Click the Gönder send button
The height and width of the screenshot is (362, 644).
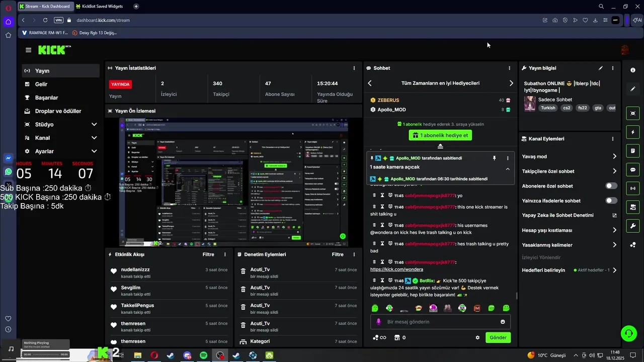[498, 337]
